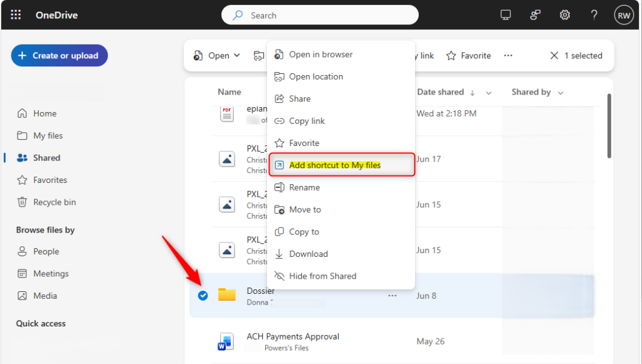
Task: Open the Dossier folder name
Action: (x=260, y=291)
